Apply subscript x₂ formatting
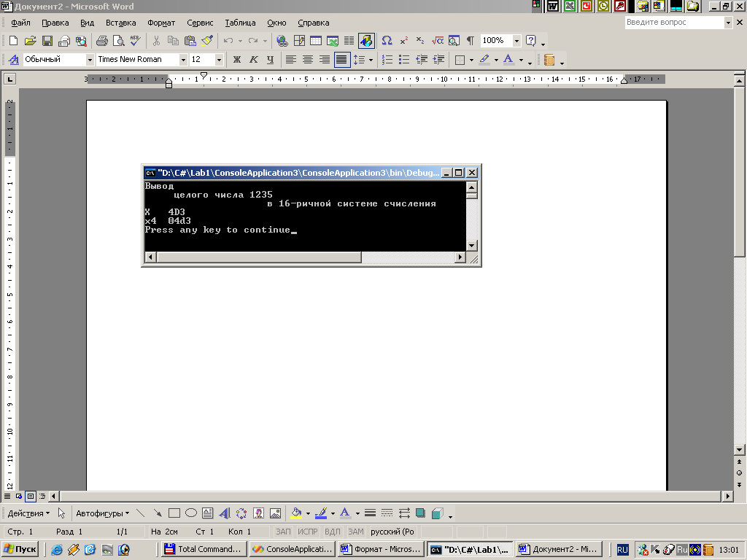747x560 pixels. tap(420, 41)
